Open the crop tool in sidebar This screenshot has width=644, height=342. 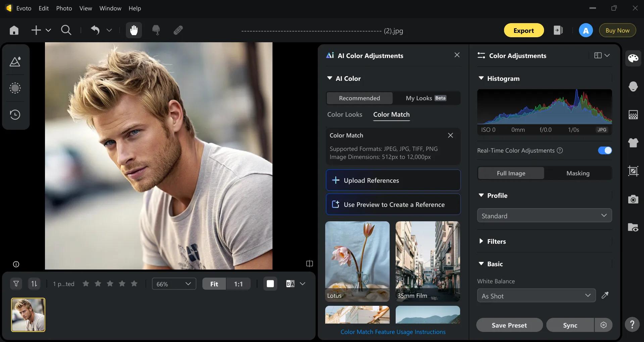[633, 171]
